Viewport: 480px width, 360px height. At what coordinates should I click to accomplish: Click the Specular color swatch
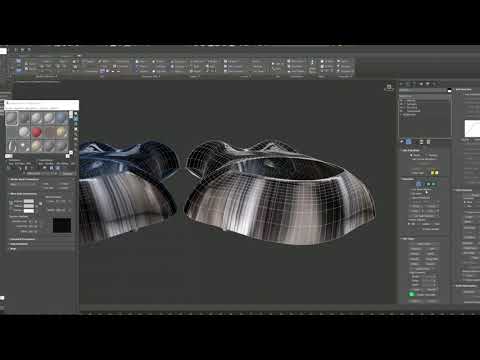tap(29, 211)
